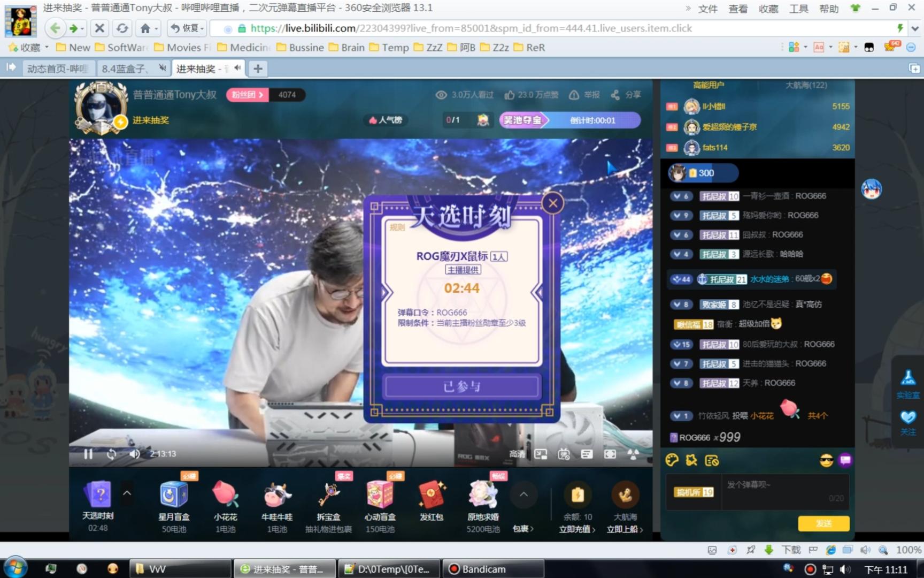Click the browser address bar URL
Viewport: 924px width, 578px height.
click(x=471, y=28)
